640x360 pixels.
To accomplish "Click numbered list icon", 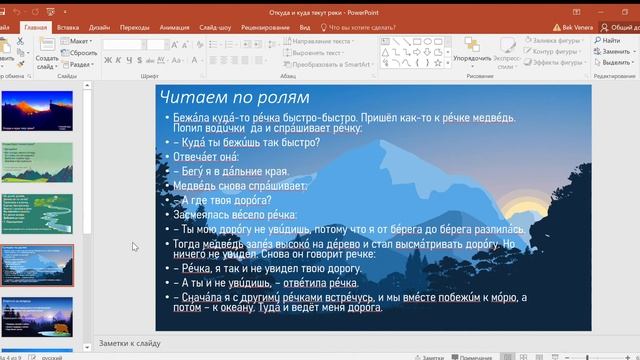I will coord(230,44).
